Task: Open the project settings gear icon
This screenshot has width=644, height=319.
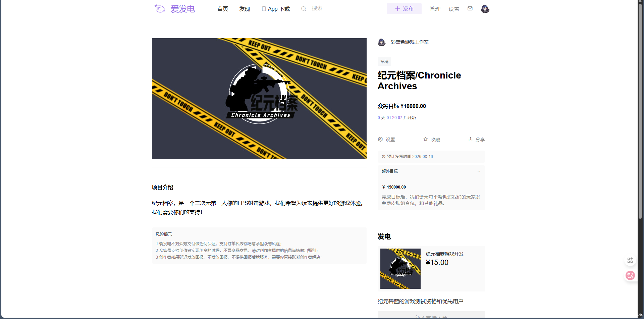Action: (x=380, y=139)
